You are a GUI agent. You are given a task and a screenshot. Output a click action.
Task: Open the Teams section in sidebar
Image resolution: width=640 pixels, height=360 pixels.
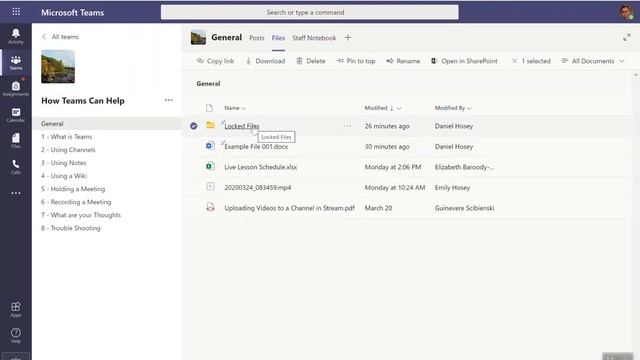point(16,62)
